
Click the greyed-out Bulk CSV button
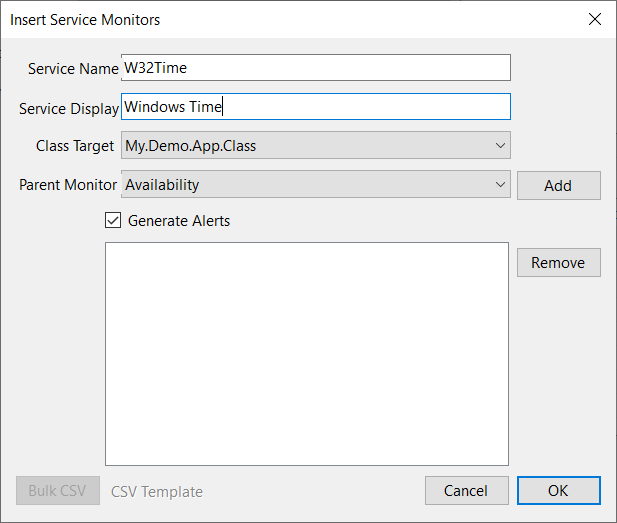[58, 491]
